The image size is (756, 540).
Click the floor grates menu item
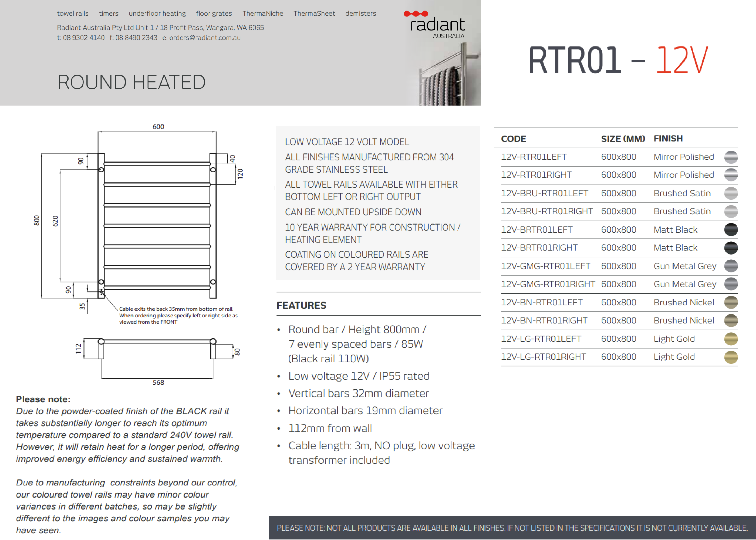pyautogui.click(x=214, y=13)
